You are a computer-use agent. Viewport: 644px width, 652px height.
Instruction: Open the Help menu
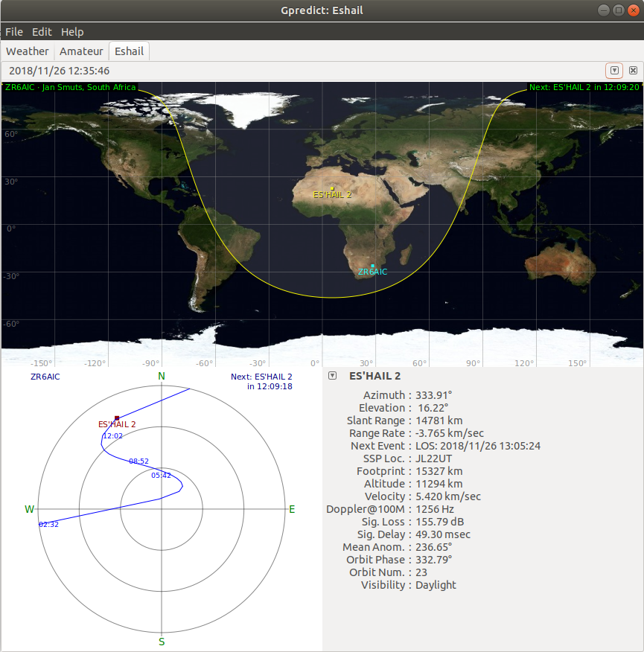(x=71, y=32)
